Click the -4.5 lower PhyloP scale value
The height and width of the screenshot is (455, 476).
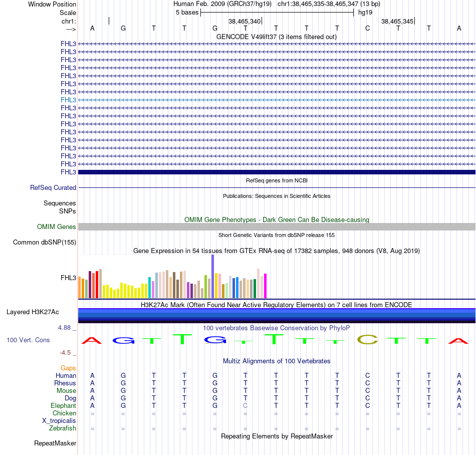[x=65, y=353]
